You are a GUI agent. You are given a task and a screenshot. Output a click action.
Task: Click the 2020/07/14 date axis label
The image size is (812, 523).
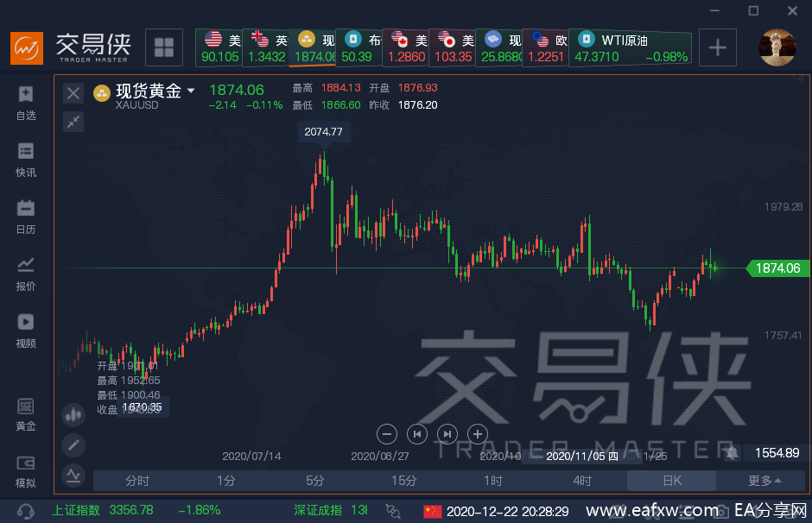251,457
